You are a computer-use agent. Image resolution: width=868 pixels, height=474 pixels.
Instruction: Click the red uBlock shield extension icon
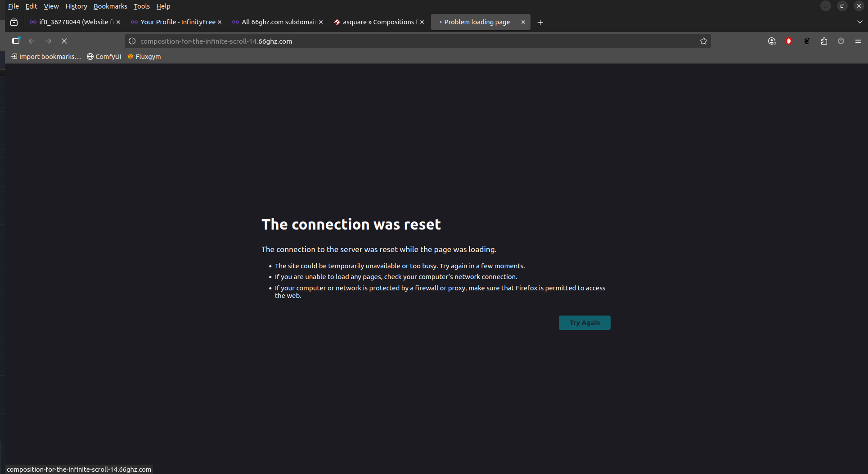tap(789, 41)
